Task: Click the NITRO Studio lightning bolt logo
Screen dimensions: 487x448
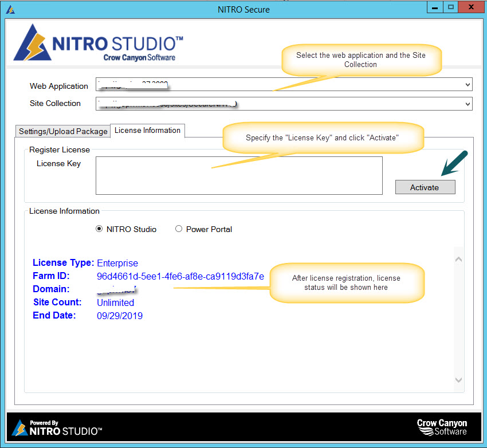Action: [x=33, y=43]
